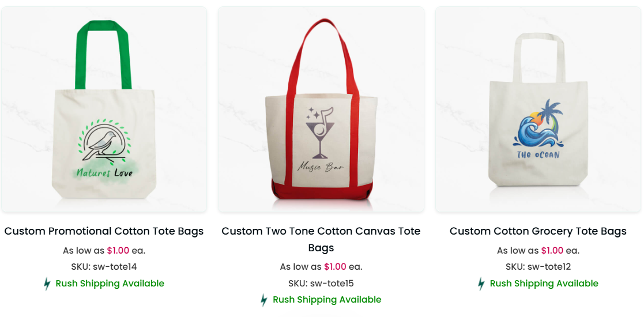The height and width of the screenshot is (317, 644).
Task: Click the lightning icon under sw-tote14
Action: click(47, 284)
